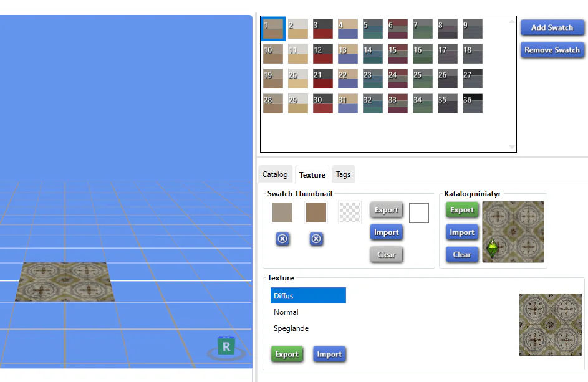
Task: Switch to the Catalog tab
Action: pos(275,174)
